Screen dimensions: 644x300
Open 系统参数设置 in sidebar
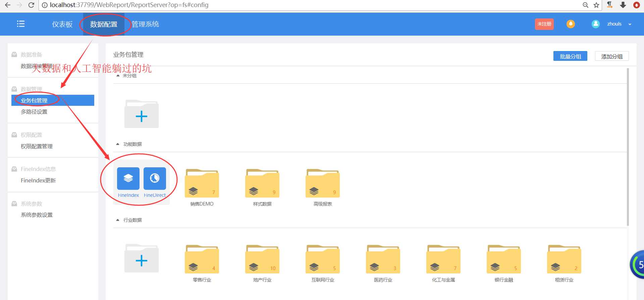tap(37, 215)
